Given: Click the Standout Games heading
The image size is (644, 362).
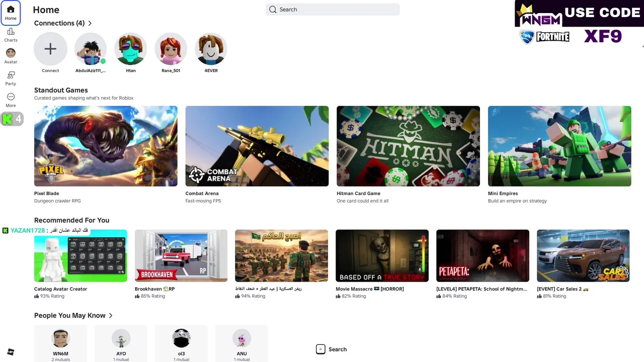Looking at the screenshot, I should 61,90.
